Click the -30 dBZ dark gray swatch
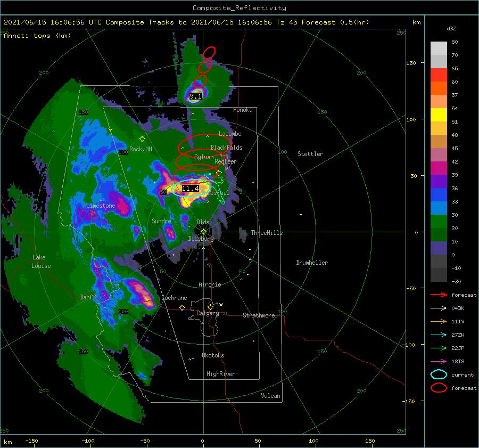This screenshot has width=479, height=448. [439, 275]
